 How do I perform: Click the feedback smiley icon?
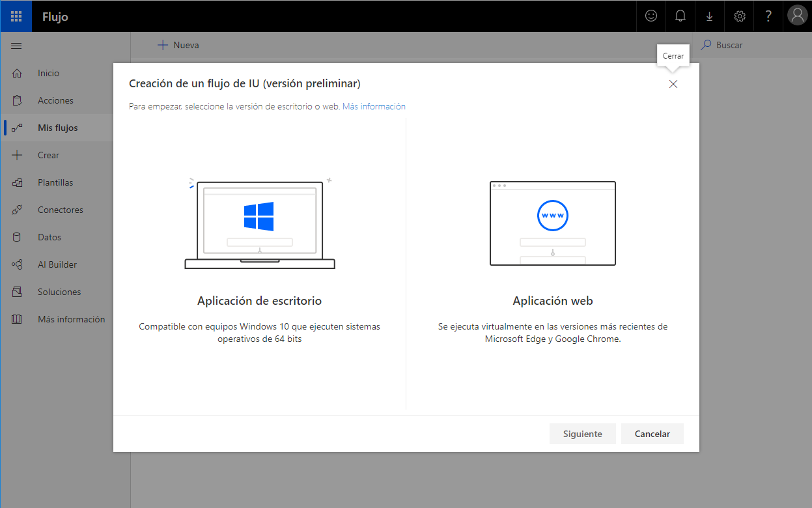tap(651, 16)
